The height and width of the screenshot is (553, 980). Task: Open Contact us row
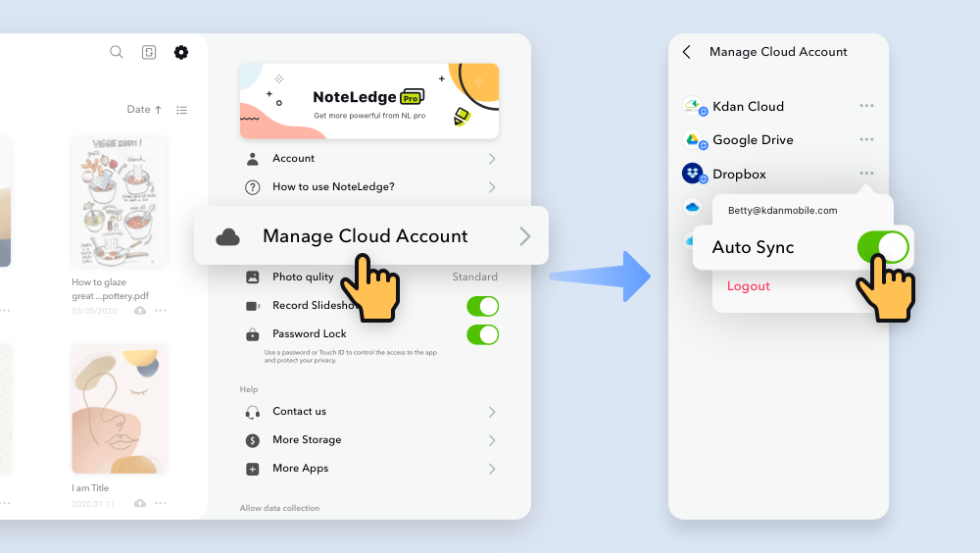coord(371,412)
